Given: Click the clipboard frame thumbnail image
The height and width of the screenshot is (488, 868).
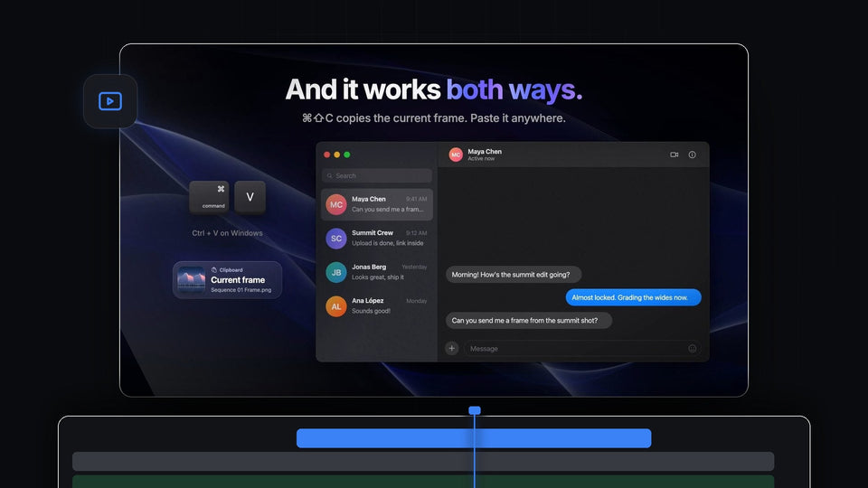Looking at the screenshot, I should [191, 280].
